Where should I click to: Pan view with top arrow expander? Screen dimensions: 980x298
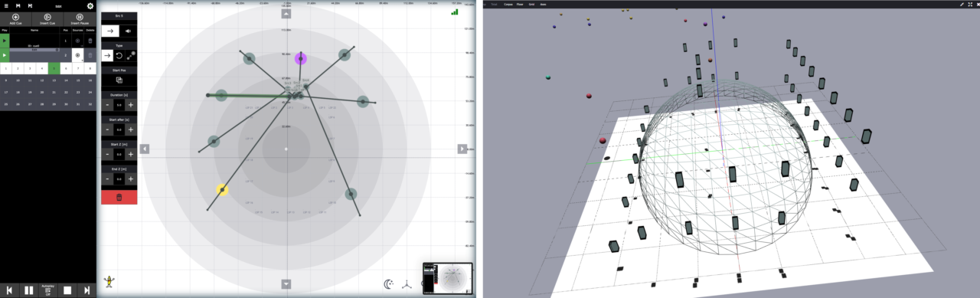286,14
